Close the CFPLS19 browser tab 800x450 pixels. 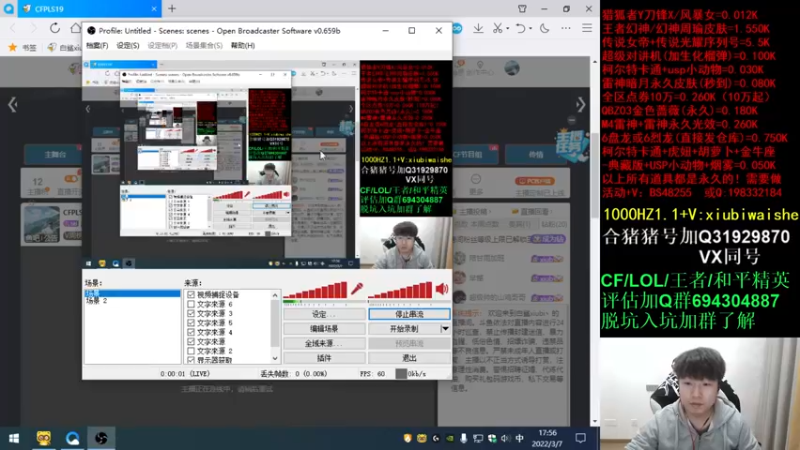coord(154,9)
